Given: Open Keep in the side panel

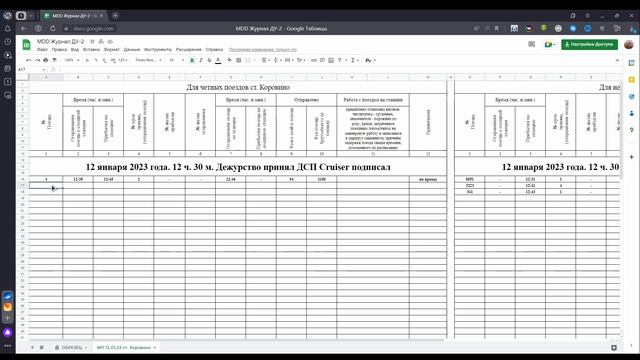Looking at the screenshot, I should point(631,80).
